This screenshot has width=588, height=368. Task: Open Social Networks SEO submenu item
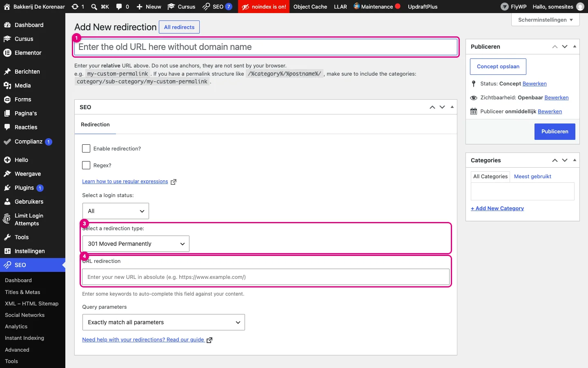coord(25,315)
